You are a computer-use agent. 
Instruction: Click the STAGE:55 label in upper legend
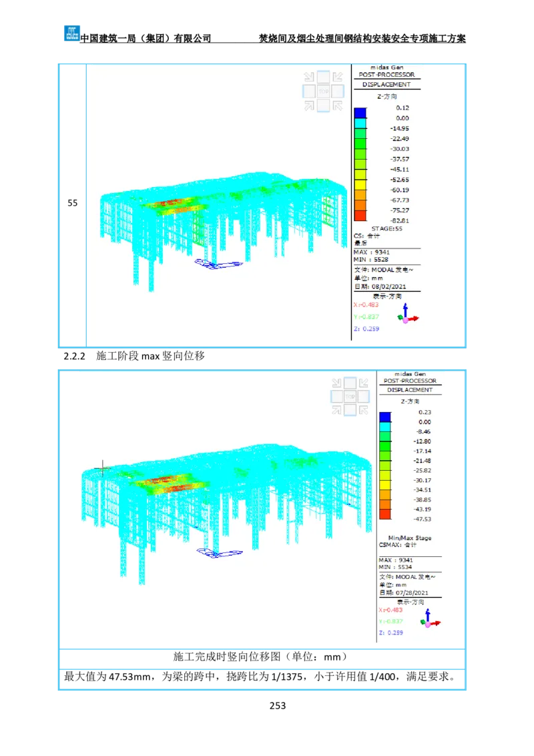386,228
